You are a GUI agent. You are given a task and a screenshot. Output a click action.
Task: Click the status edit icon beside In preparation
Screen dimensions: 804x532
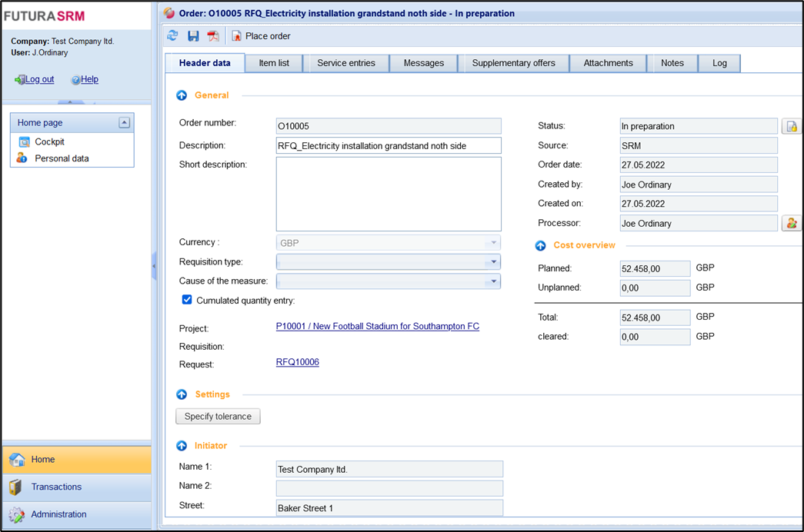click(x=791, y=126)
